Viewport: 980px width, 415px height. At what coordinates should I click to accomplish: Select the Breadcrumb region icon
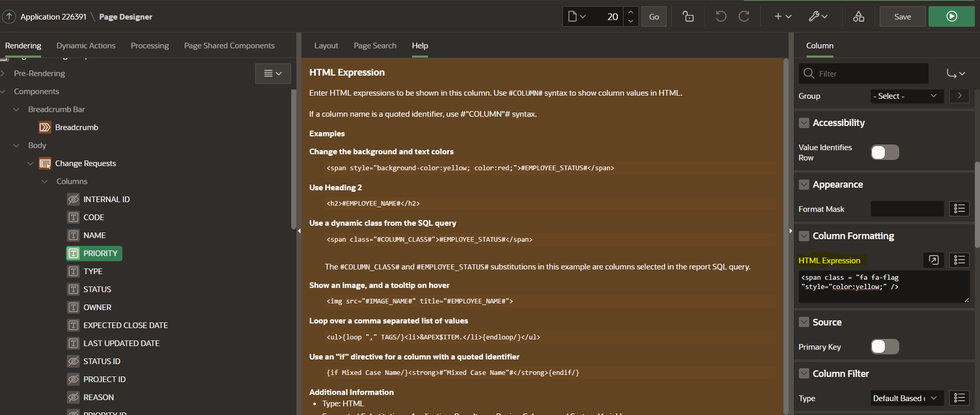coord(45,127)
